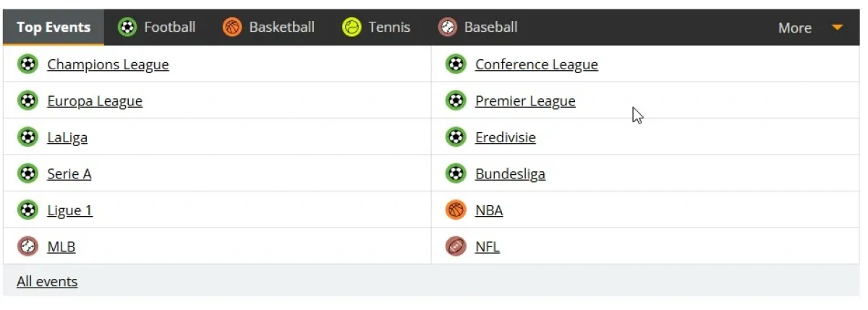Click the football icon beside Conference League
The image size is (868, 310).
pos(456,64)
